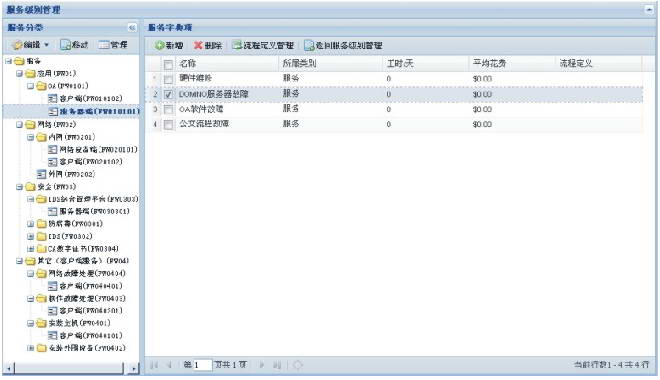Collapse the 应用 (FW01) branch

pyautogui.click(x=19, y=74)
